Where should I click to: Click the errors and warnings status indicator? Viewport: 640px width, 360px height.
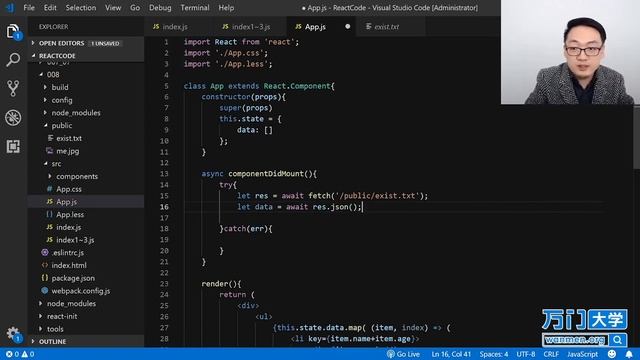20,354
